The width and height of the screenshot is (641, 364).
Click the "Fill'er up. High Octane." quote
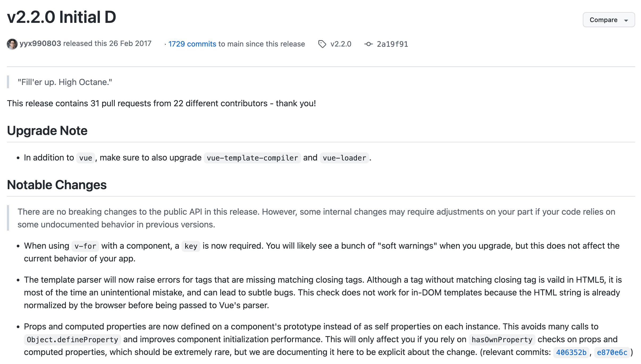click(x=65, y=82)
